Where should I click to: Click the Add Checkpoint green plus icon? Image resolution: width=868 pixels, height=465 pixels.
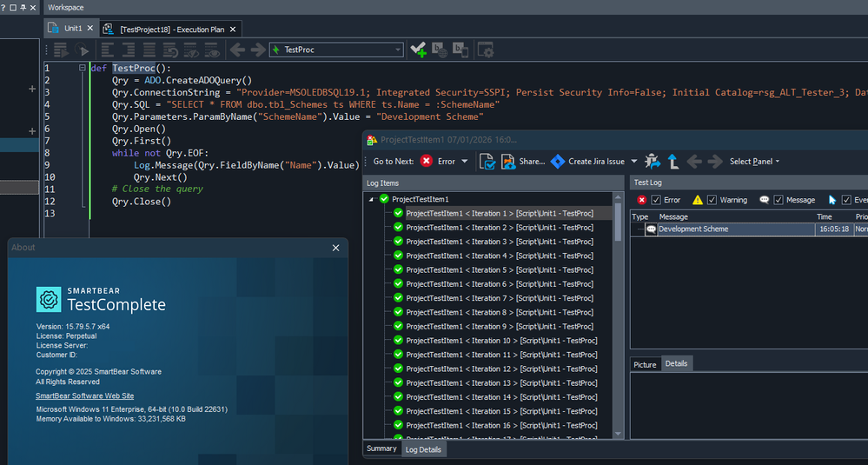coord(418,50)
